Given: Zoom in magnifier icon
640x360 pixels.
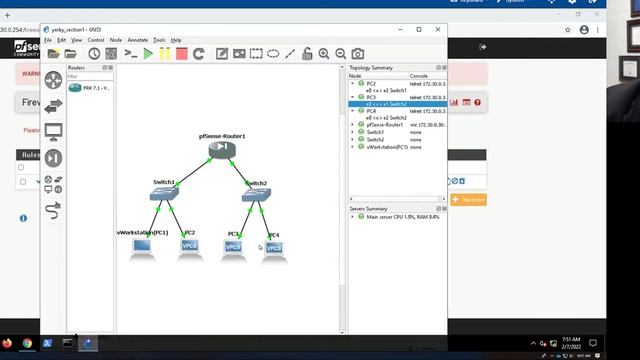Looking at the screenshot, I should coord(324,53).
